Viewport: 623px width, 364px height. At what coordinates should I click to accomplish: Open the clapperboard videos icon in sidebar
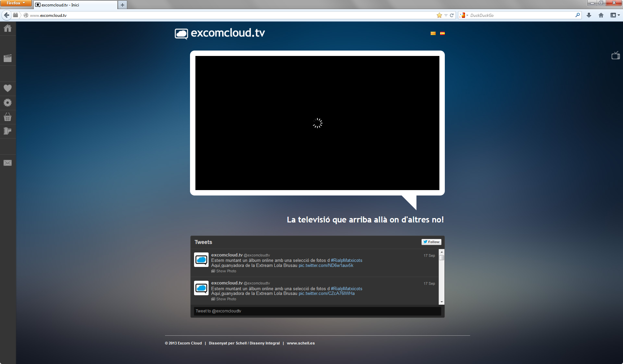[x=7, y=58]
